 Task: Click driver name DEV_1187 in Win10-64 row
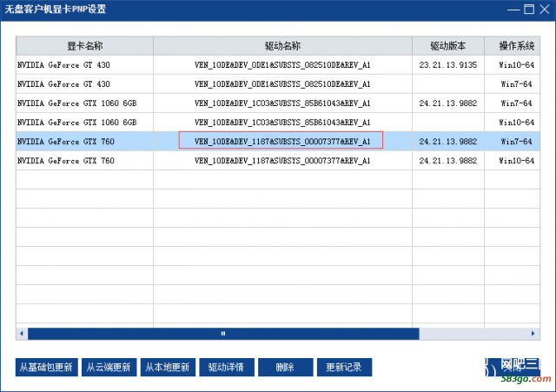tap(282, 161)
